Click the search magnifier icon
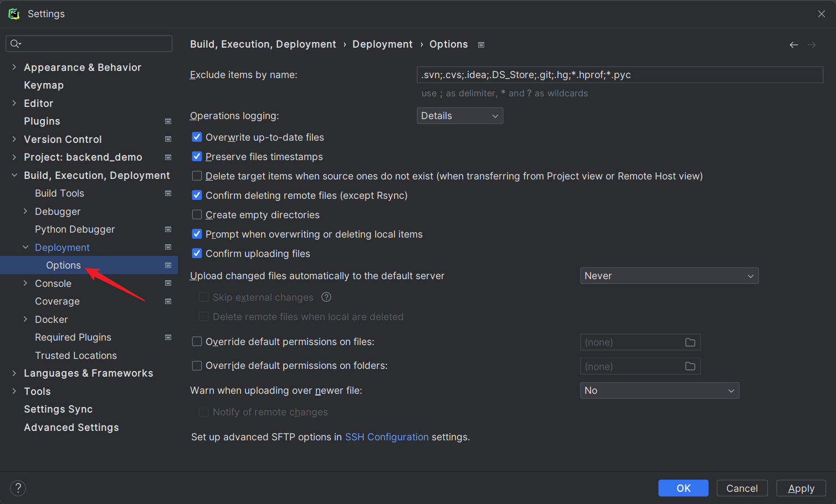Screen dimensions: 836x504 [x=15, y=44]
